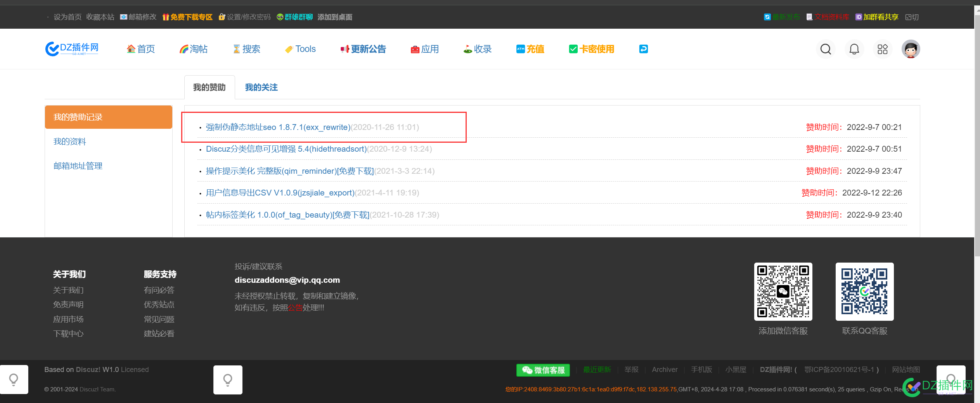
Task: Click the DZ插件网 logo
Action: [72, 49]
